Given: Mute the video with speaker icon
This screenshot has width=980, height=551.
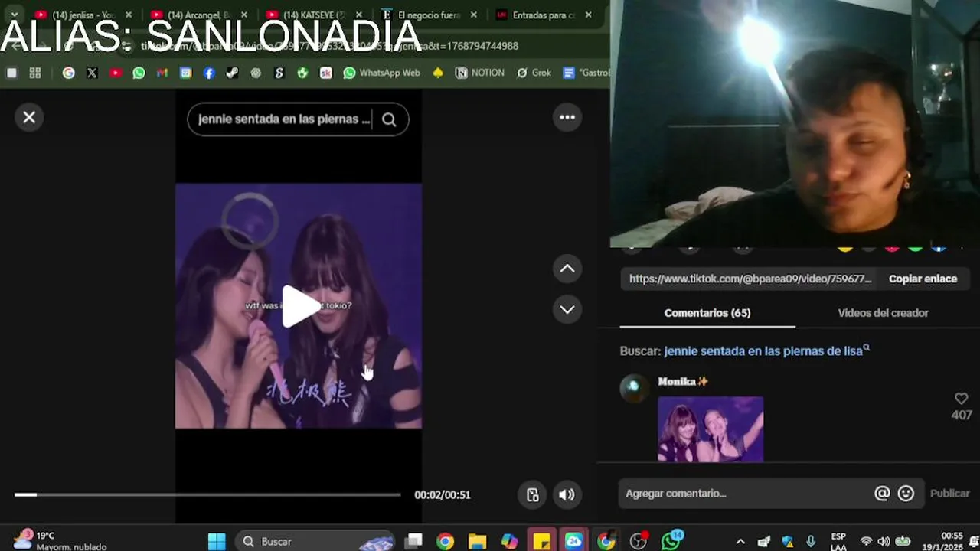Looking at the screenshot, I should point(567,494).
